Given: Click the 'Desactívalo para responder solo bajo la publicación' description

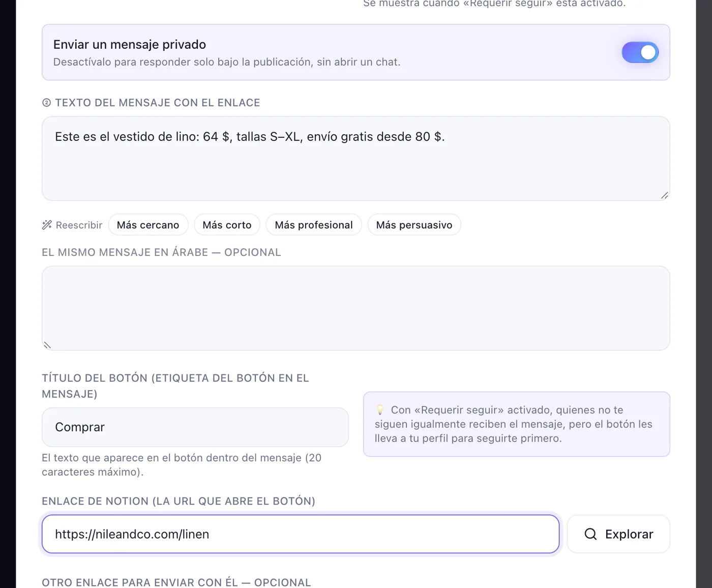Looking at the screenshot, I should (227, 62).
